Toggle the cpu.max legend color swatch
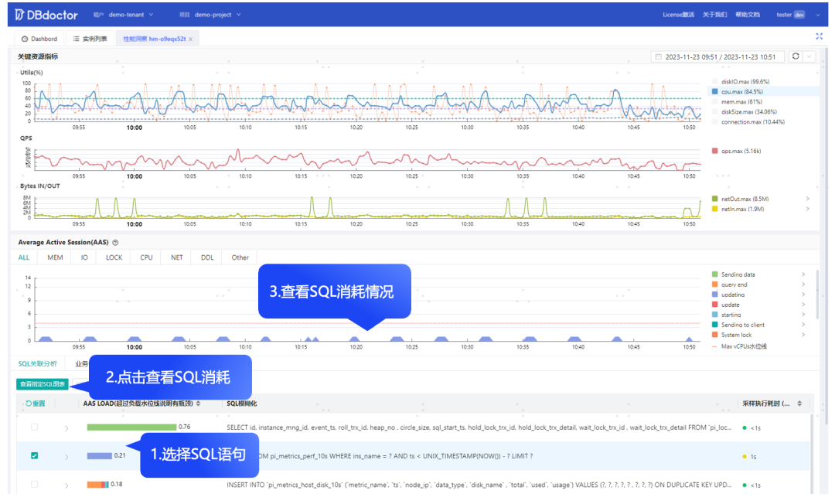 [x=715, y=92]
